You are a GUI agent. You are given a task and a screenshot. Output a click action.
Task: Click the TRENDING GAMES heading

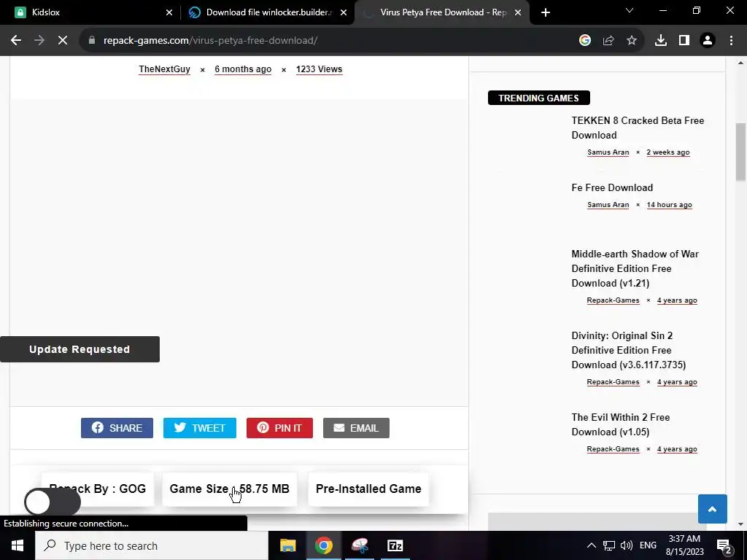click(539, 98)
